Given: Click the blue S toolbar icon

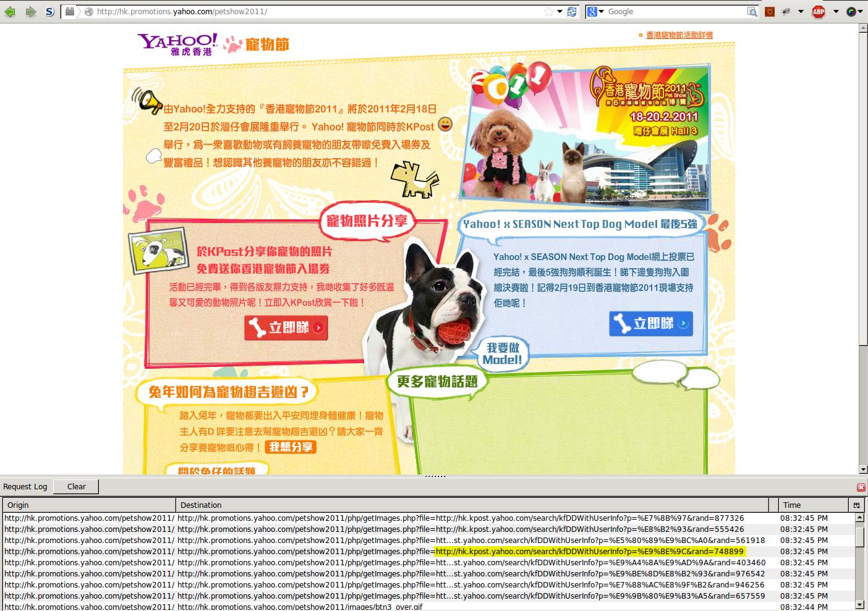Looking at the screenshot, I should point(49,11).
